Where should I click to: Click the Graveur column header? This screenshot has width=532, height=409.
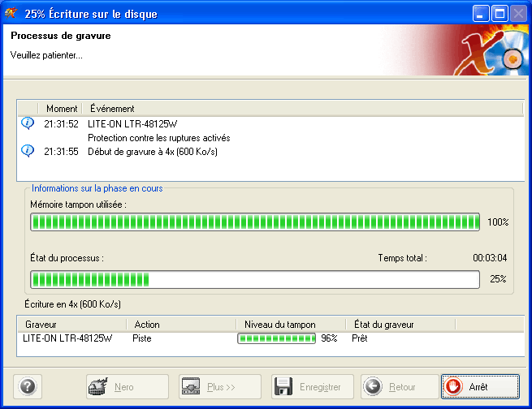point(41,324)
